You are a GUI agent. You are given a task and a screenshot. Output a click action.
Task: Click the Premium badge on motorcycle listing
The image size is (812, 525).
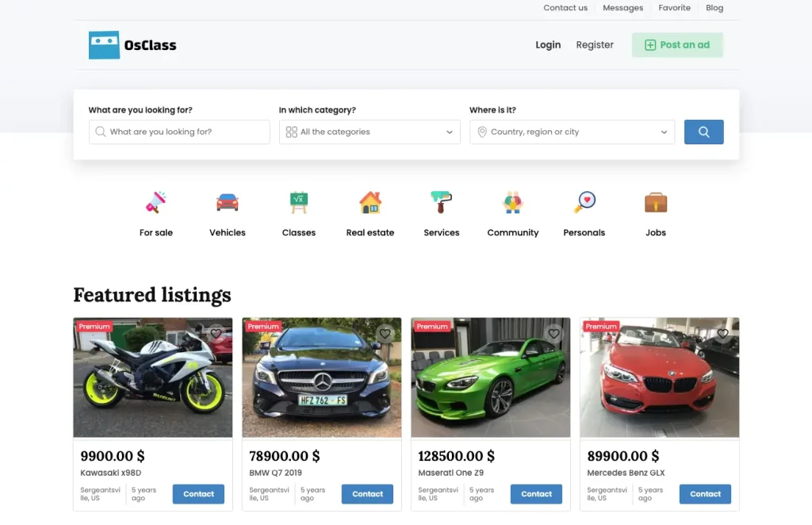point(94,326)
